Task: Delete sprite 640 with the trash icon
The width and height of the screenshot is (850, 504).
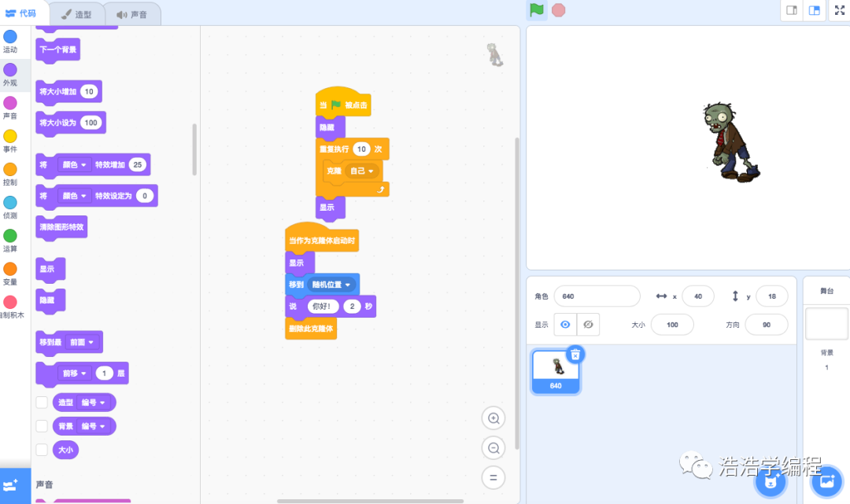Action: [x=575, y=355]
